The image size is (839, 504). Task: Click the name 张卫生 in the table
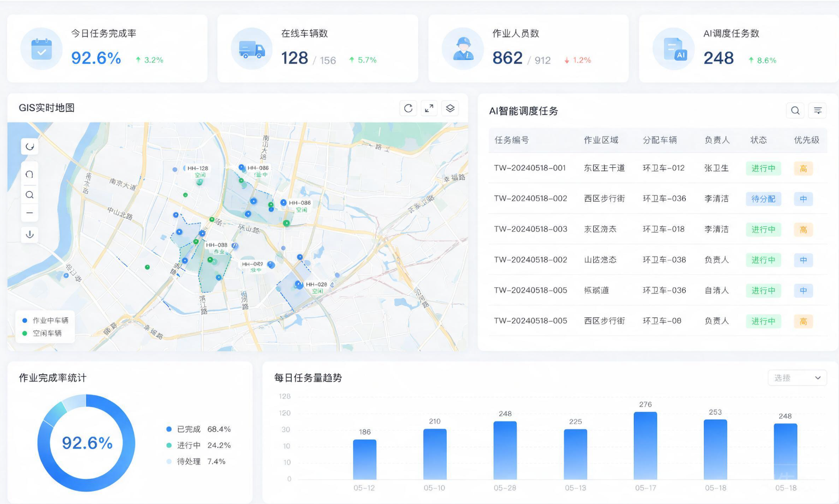point(716,168)
